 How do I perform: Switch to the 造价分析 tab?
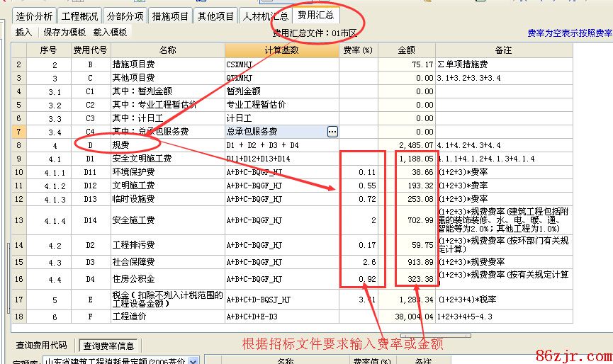click(34, 16)
